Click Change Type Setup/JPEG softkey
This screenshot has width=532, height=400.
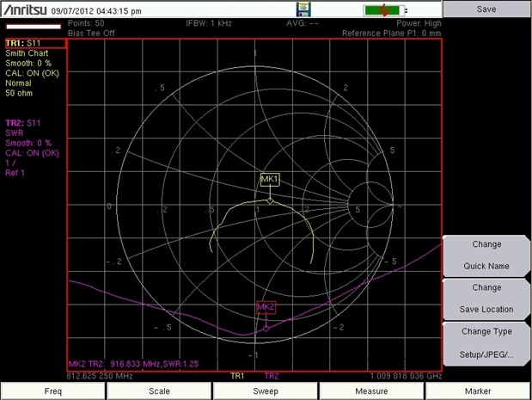(x=486, y=343)
